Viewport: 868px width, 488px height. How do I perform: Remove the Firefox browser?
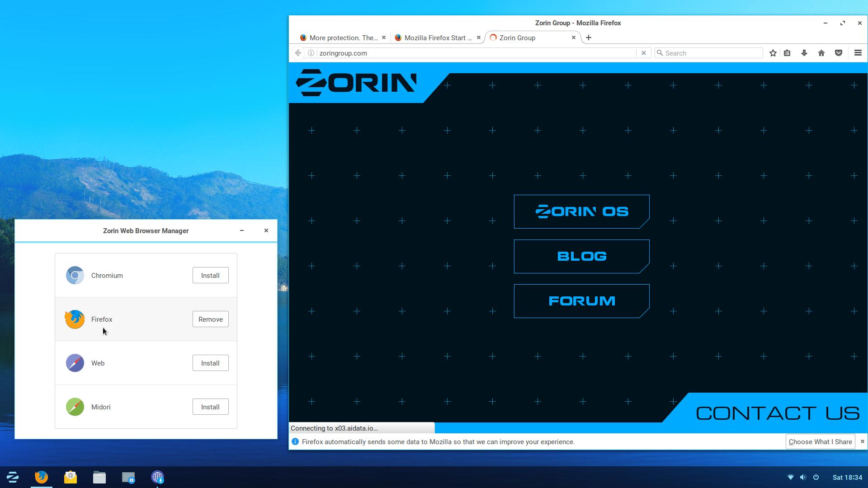point(210,319)
